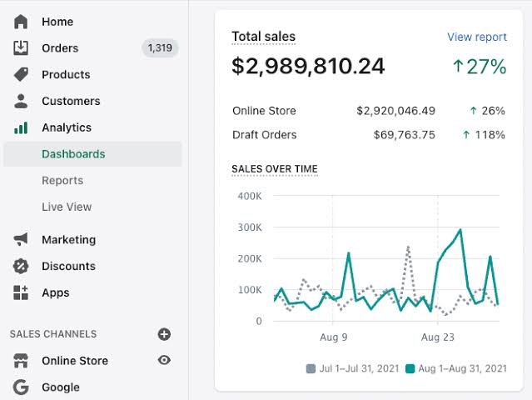Click the 100K y-axis label
Image resolution: width=532 pixels, height=400 pixels.
coord(250,290)
